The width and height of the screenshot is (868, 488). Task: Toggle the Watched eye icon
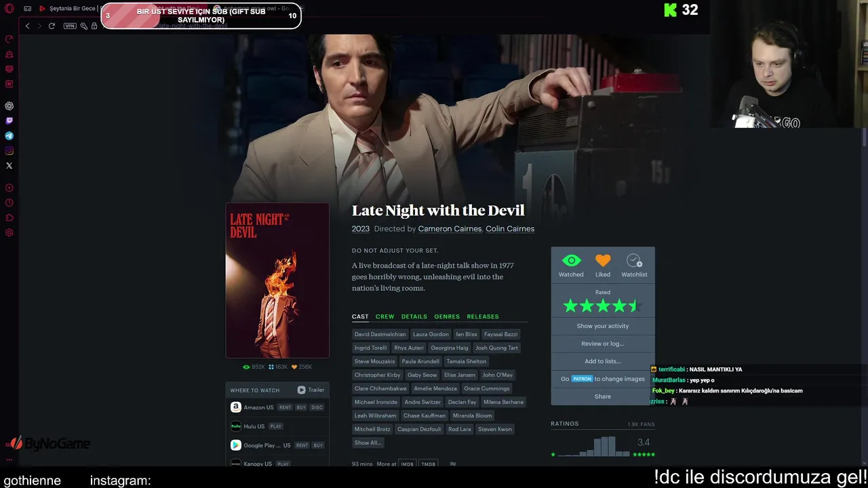pyautogui.click(x=571, y=261)
